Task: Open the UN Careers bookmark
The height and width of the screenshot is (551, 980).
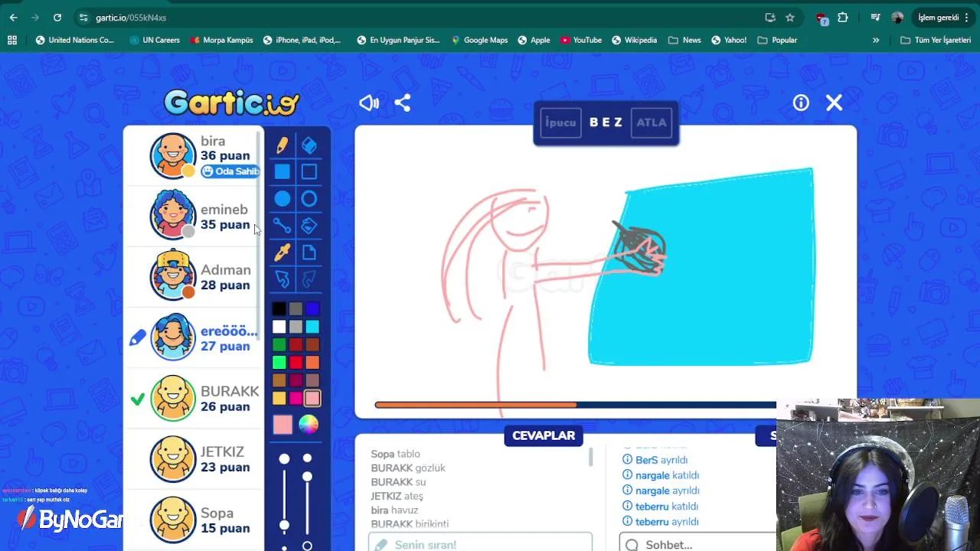Action: point(155,40)
